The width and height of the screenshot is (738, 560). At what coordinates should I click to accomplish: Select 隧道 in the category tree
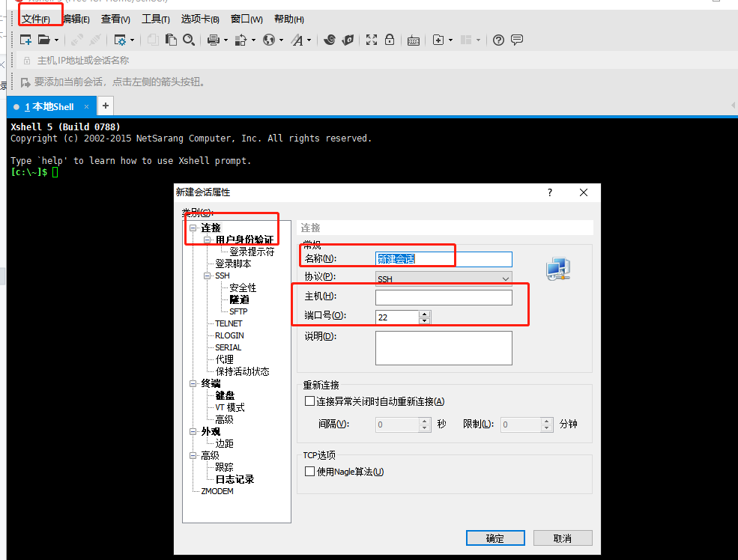click(239, 299)
